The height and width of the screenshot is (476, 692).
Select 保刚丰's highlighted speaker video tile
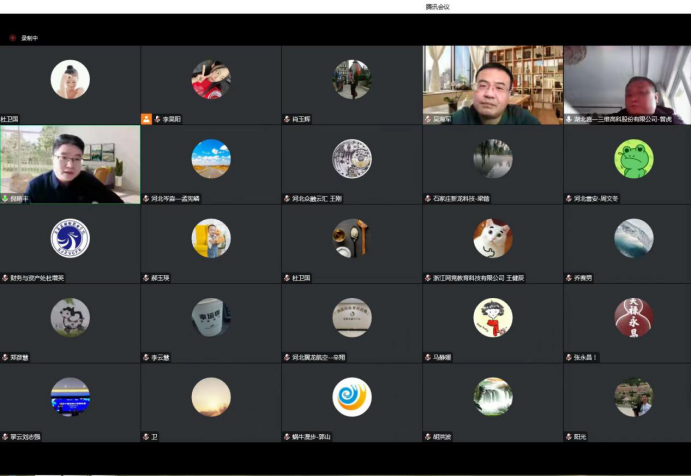tap(70, 163)
